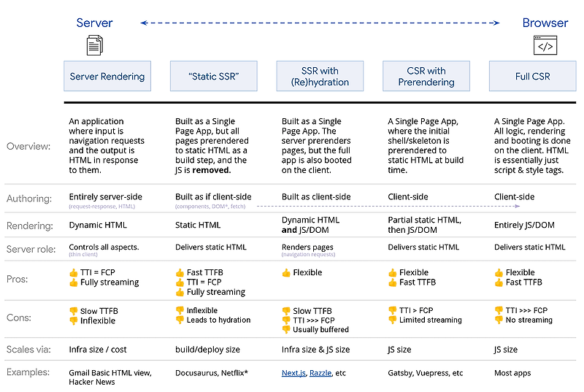Select the "Static SSR" header box
The width and height of the screenshot is (584, 392).
pyautogui.click(x=214, y=76)
